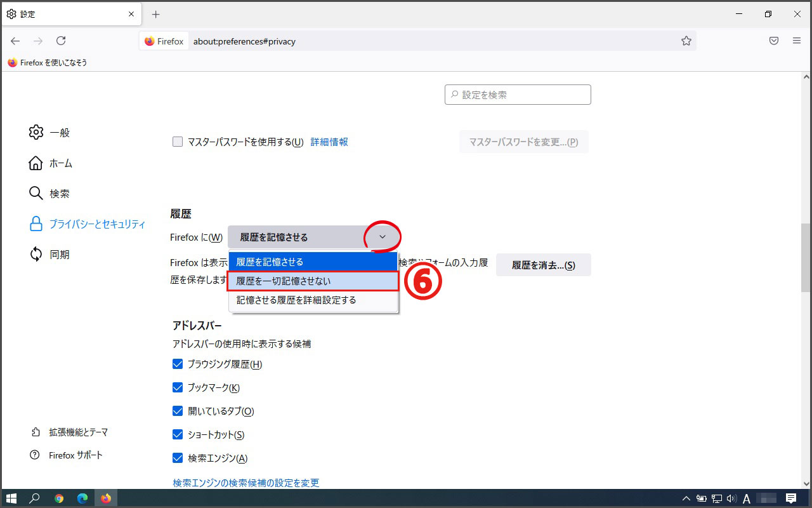This screenshot has height=508, width=812.
Task: Open Windows taskbar search
Action: click(35, 498)
